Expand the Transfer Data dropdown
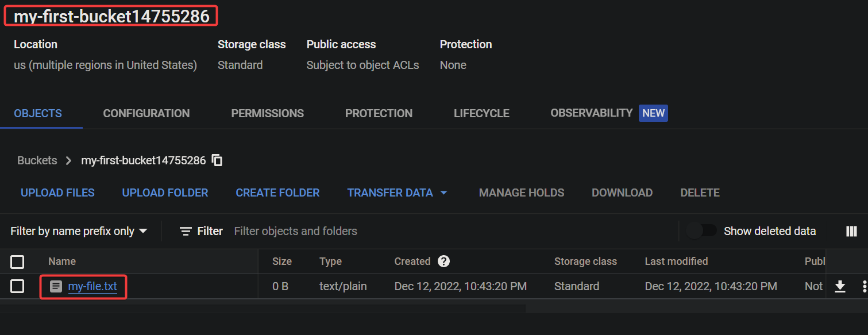Screen dimensions: 868x335 tap(398, 192)
